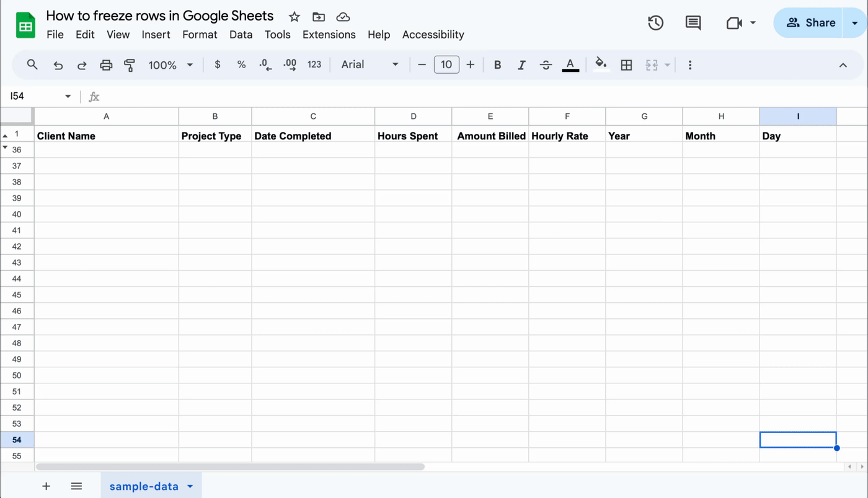Decrease the font size
The width and height of the screenshot is (868, 498).
422,64
